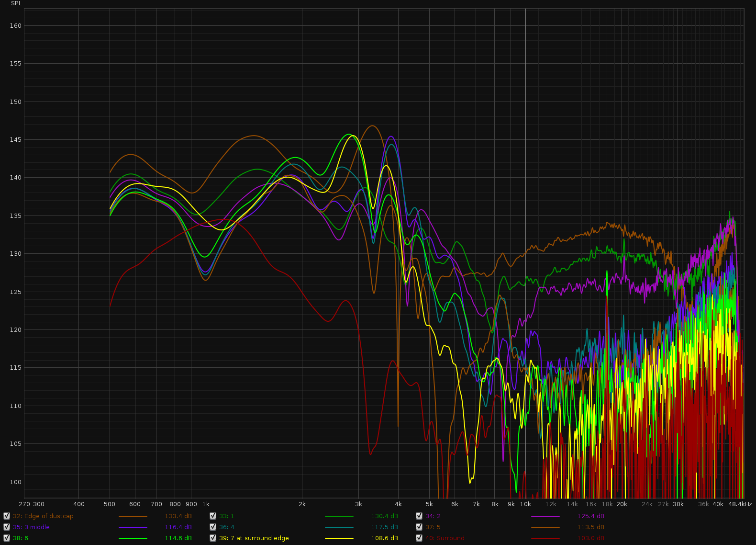Select the '34: 2' legend label
The image size is (756, 545).
pos(433,516)
